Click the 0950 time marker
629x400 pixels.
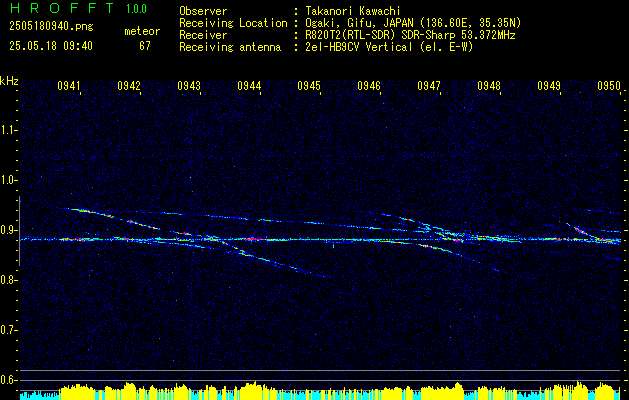point(609,86)
